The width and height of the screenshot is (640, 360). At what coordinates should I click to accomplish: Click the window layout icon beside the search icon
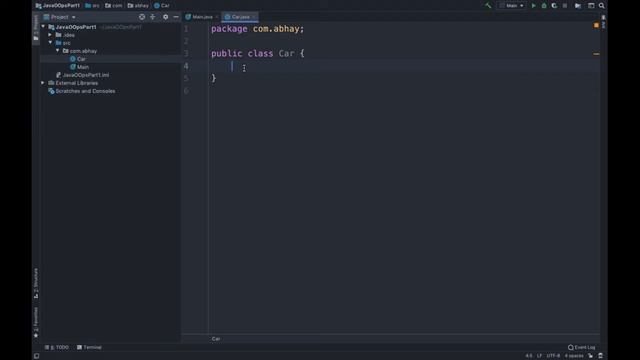pos(591,6)
